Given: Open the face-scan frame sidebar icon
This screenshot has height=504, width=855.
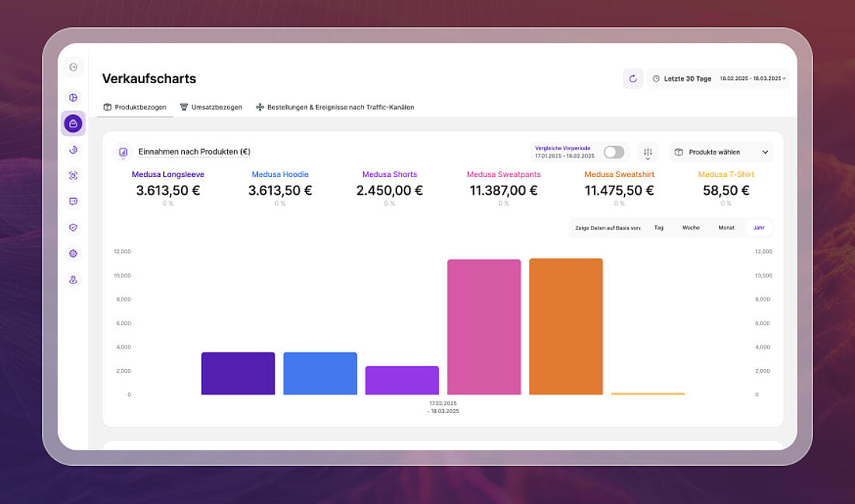Looking at the screenshot, I should (73, 176).
